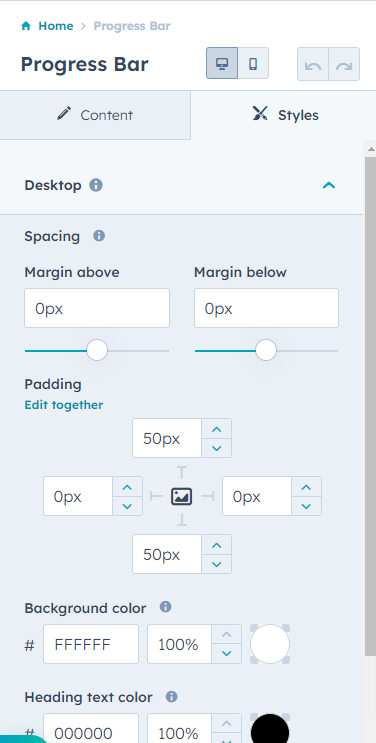Click the padding image icon in center
The image size is (376, 743).
click(x=182, y=496)
